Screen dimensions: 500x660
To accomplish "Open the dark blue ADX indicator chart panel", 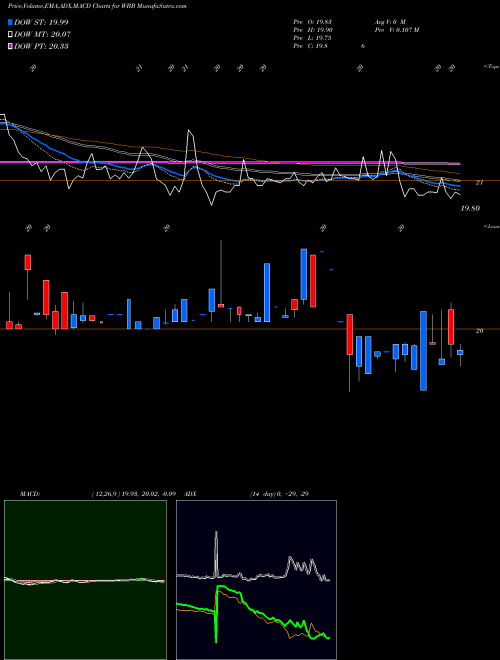I will [256, 580].
